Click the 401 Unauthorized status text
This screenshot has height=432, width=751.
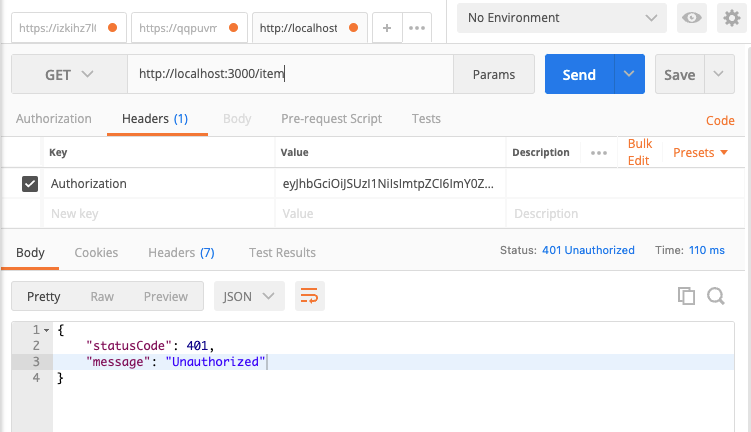pyautogui.click(x=588, y=250)
